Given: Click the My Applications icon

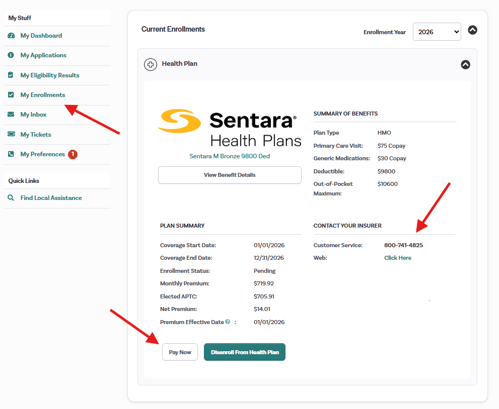Looking at the screenshot, I should (11, 55).
